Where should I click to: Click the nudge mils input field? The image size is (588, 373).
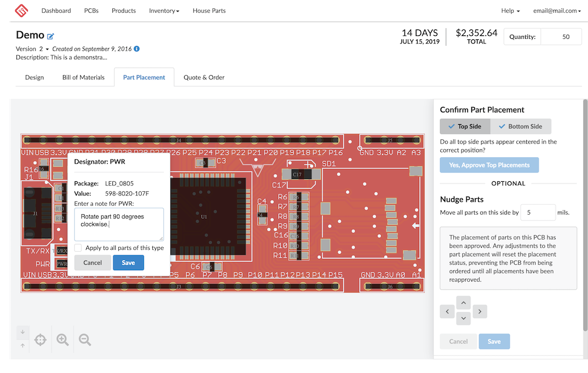coord(538,212)
